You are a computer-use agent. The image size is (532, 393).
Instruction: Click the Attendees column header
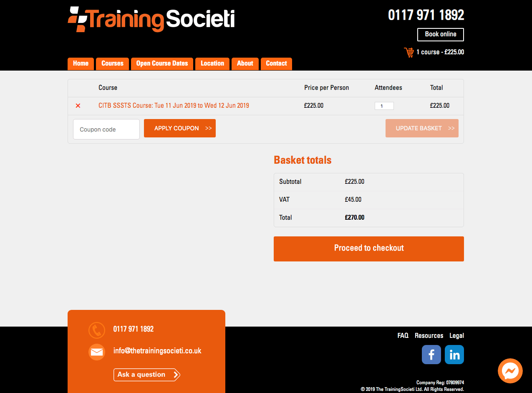388,88
